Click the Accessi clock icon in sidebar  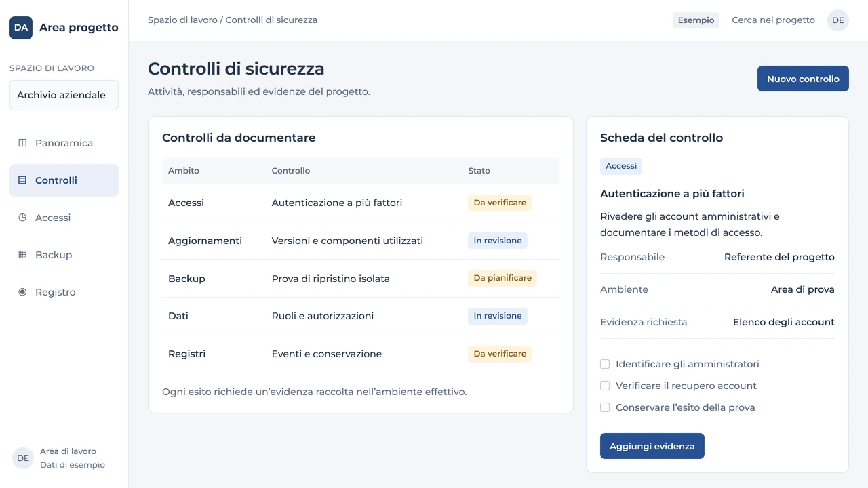coord(22,218)
